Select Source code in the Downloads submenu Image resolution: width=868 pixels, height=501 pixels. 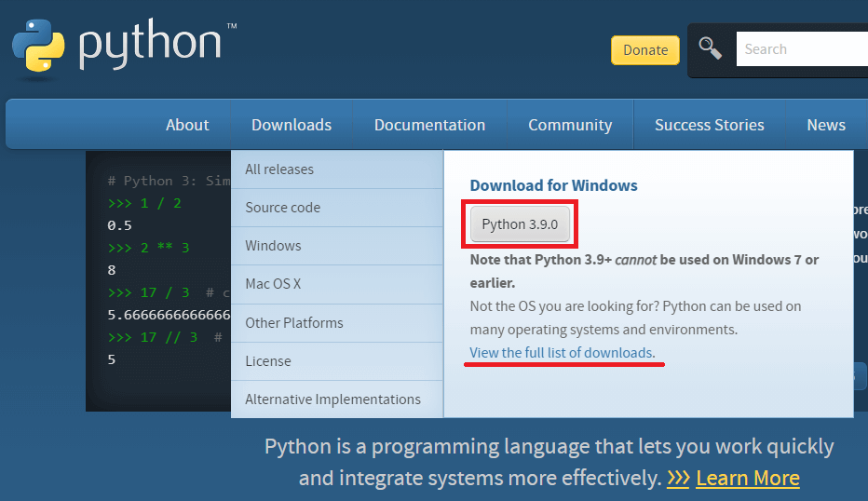pos(337,208)
